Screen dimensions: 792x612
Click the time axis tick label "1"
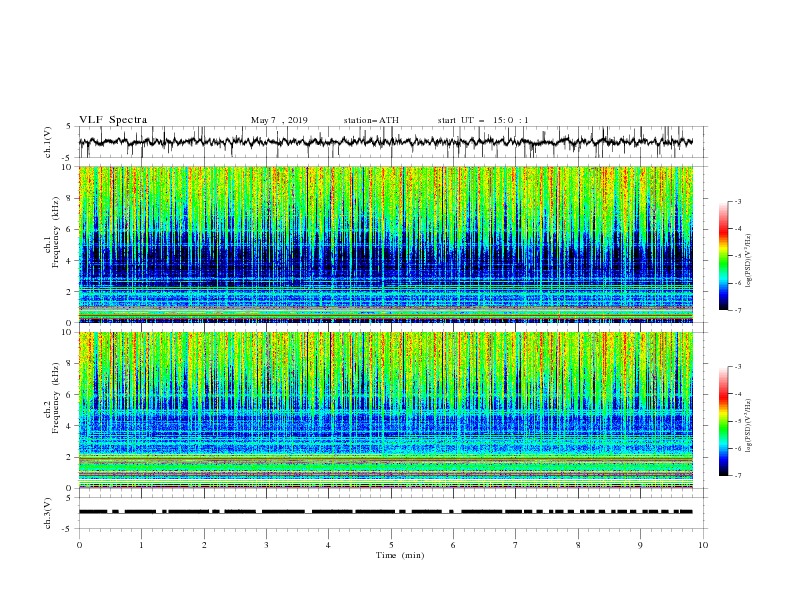pos(141,545)
